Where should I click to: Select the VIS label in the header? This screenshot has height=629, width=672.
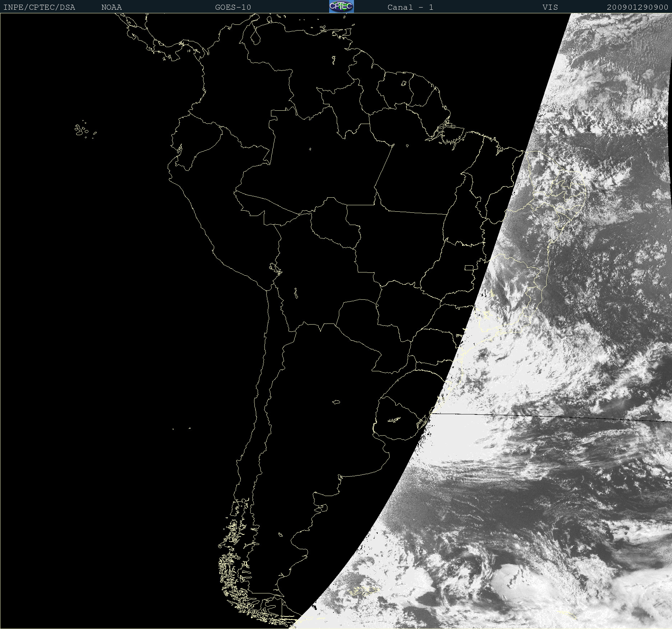[550, 7]
